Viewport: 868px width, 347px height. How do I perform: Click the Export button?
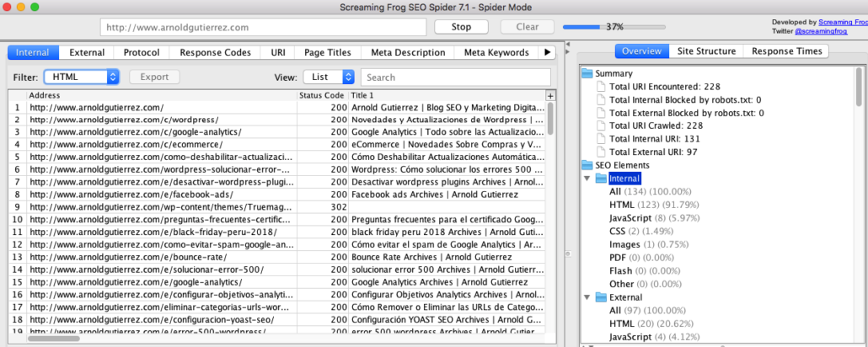tap(154, 77)
